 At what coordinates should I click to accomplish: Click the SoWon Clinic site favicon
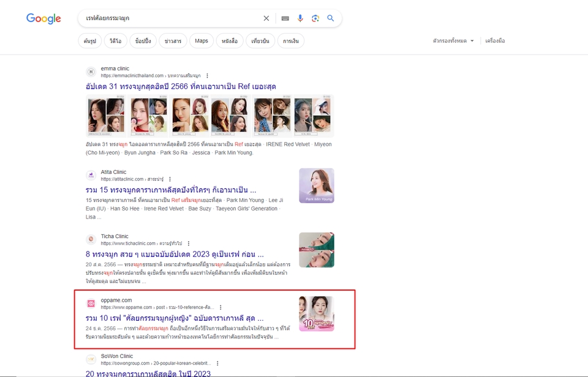(x=91, y=359)
